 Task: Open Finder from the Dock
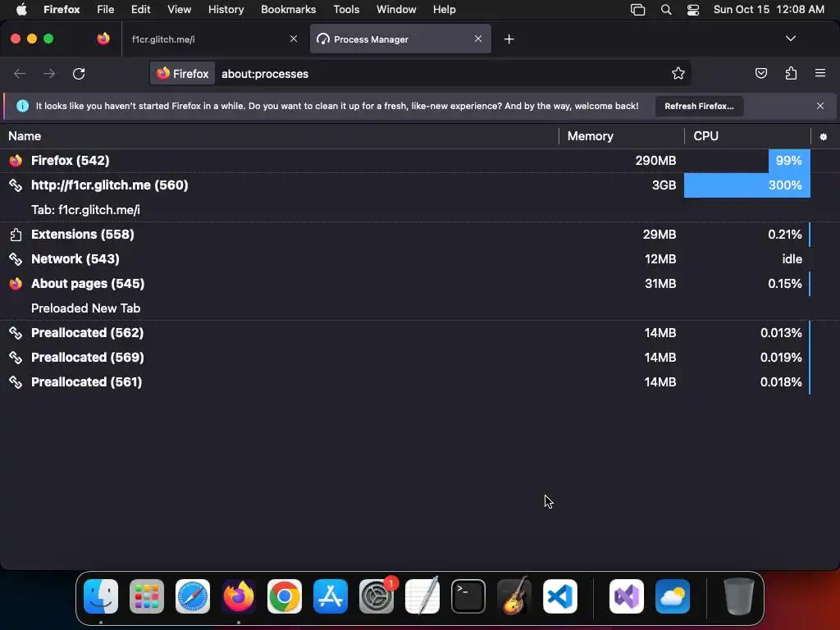(101, 596)
